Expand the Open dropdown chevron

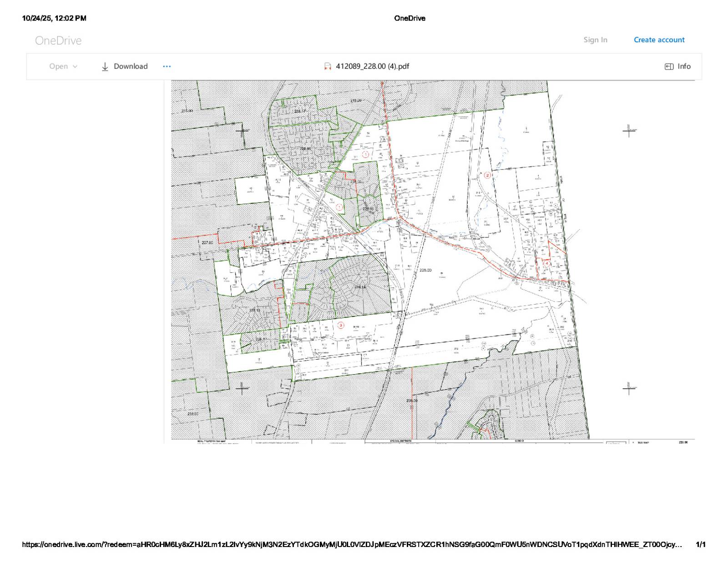click(75, 66)
